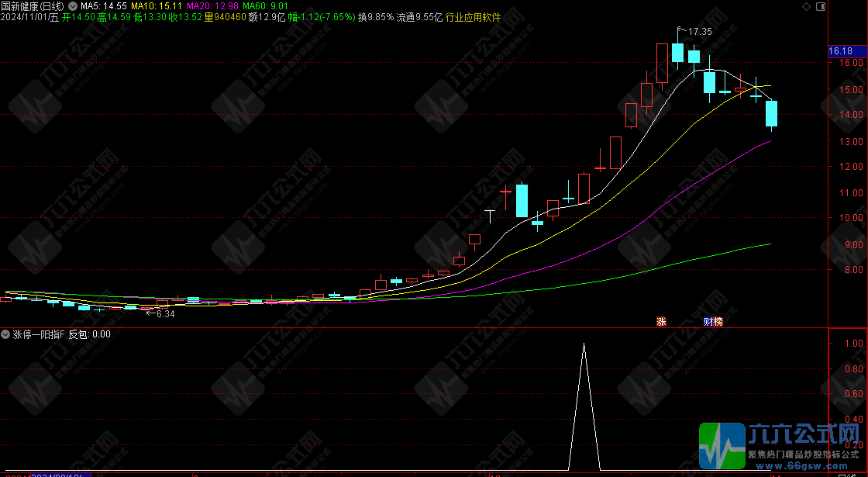Open the 涨停一阳指F indicator dropdown
Image resolution: width=868 pixels, height=477 pixels.
6,335
